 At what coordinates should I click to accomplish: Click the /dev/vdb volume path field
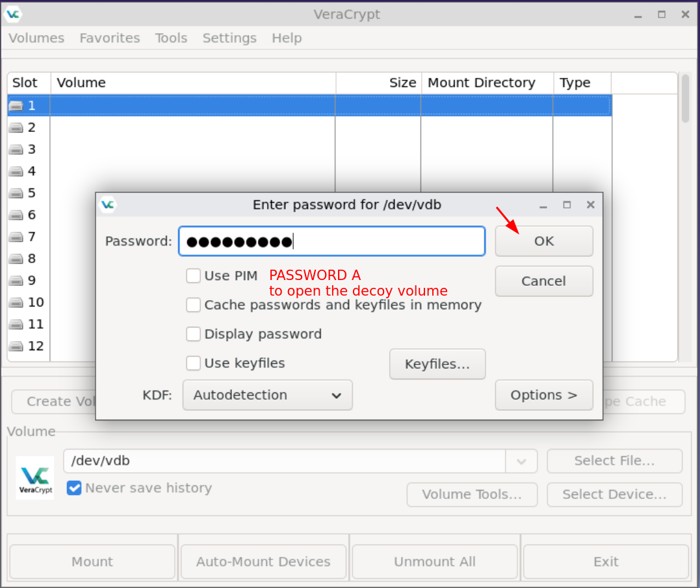tap(285, 461)
